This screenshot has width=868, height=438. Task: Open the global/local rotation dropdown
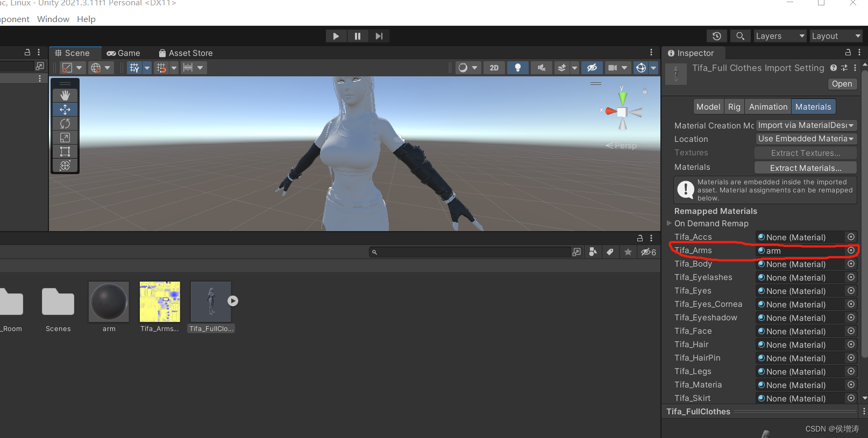click(101, 68)
